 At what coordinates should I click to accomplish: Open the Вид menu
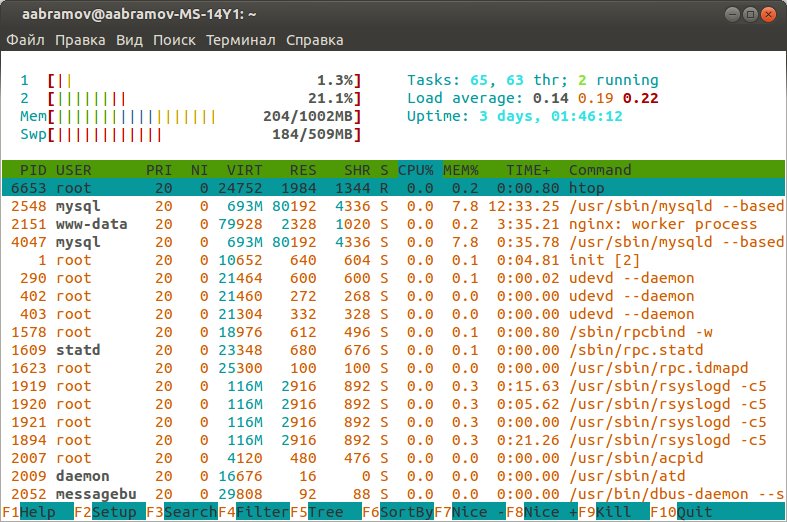click(x=129, y=40)
